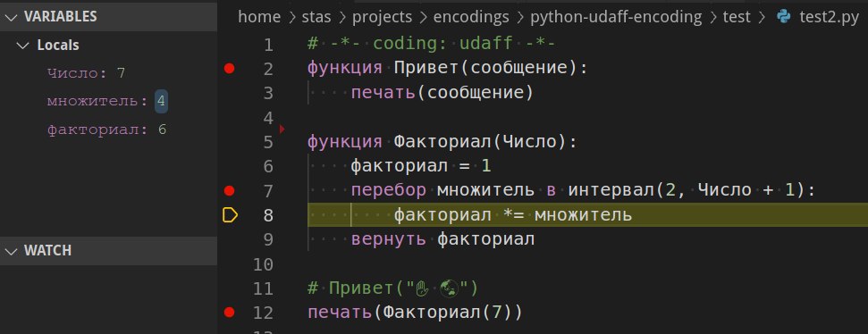Image resolution: width=868 pixels, height=334 pixels.
Task: Remove breakpoint on line 12
Action: pos(229,313)
